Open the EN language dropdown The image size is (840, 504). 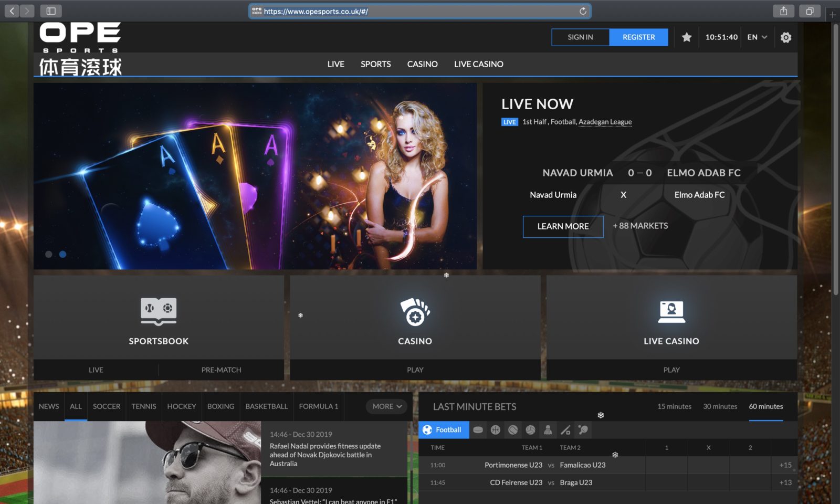pyautogui.click(x=756, y=37)
